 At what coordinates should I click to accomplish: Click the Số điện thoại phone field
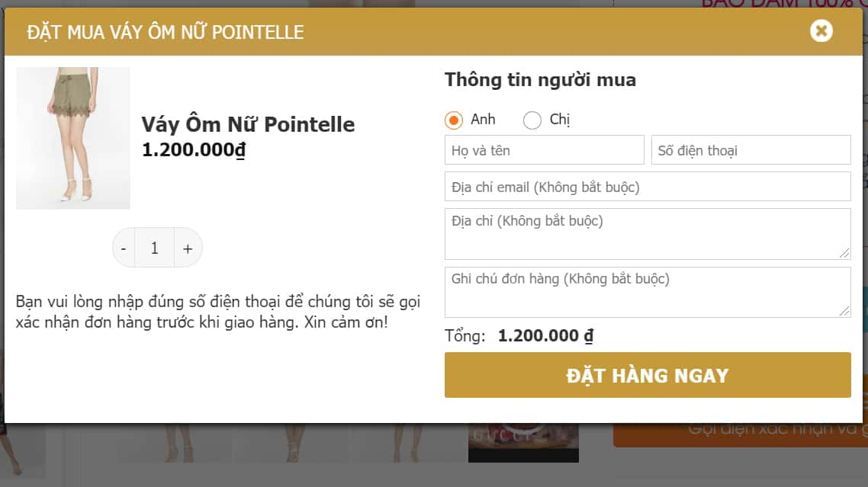pyautogui.click(x=751, y=149)
